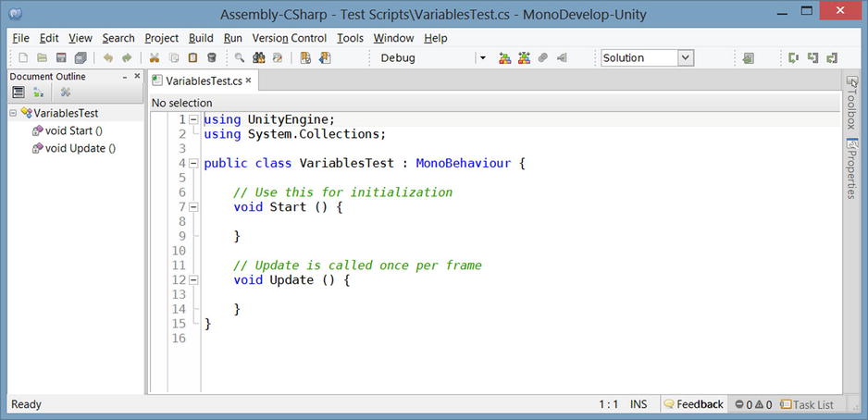Open the Debug configuration dropdown arrow
This screenshot has height=420, width=868.
click(482, 57)
